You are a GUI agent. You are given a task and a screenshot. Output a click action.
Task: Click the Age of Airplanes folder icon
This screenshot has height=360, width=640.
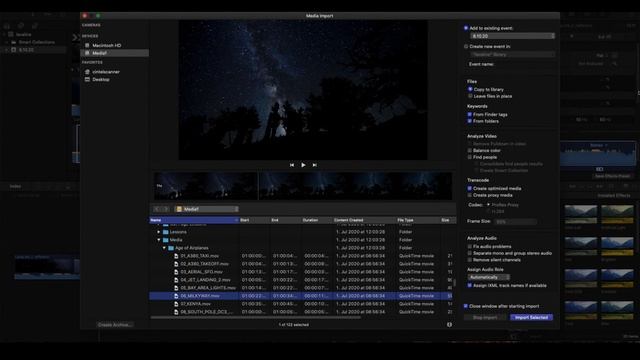click(171, 248)
